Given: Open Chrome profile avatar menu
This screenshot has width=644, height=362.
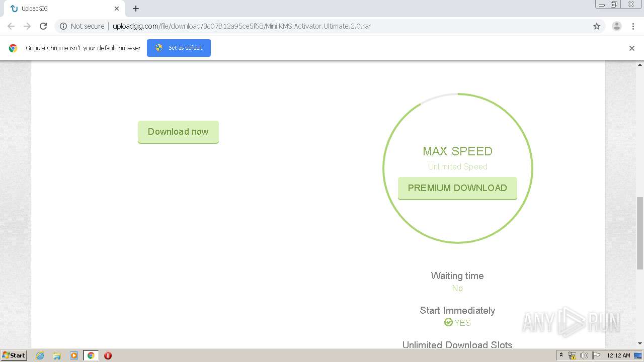Looking at the screenshot, I should click(616, 26).
